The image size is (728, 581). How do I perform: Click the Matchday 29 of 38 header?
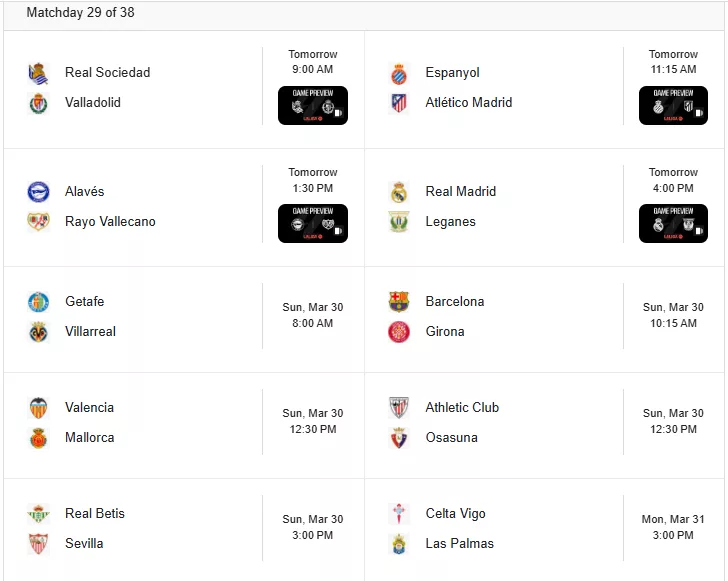[80, 13]
